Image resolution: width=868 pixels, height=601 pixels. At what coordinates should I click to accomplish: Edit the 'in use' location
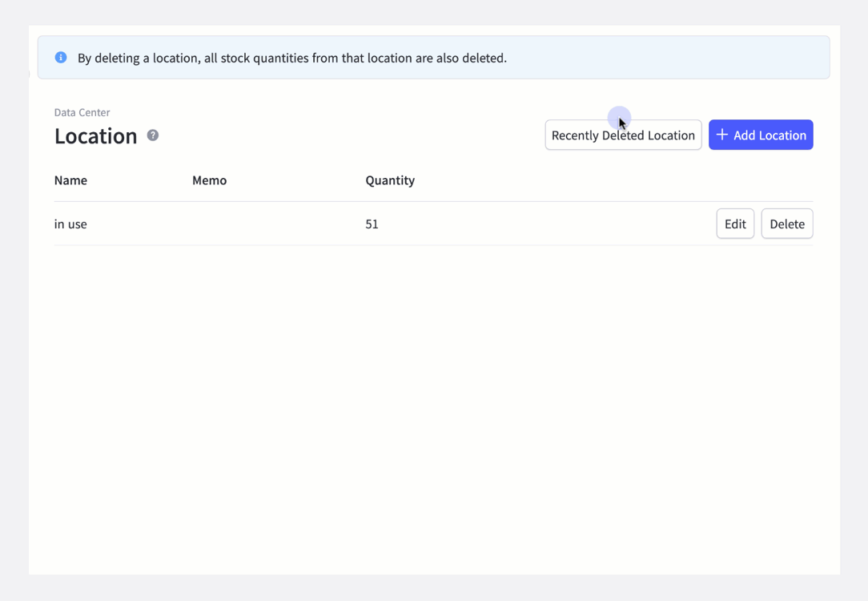pyautogui.click(x=735, y=224)
